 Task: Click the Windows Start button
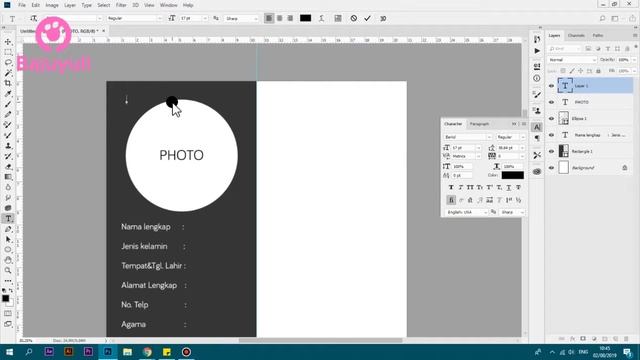click(x=9, y=352)
